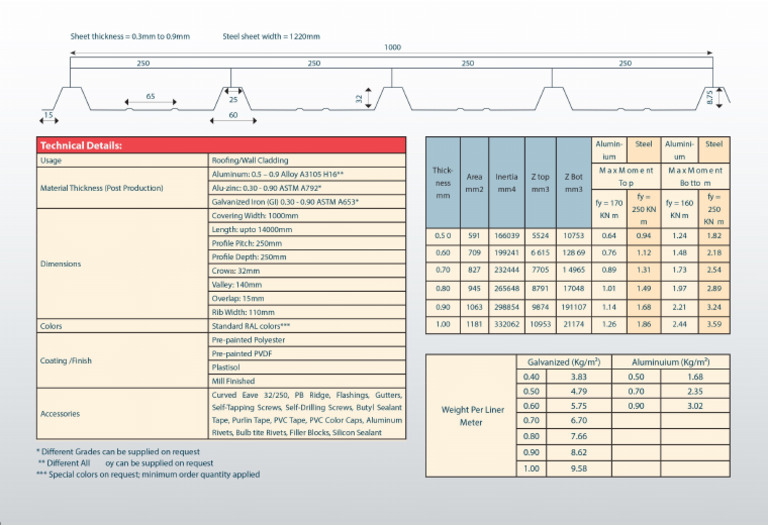Click inertia value '199241'

pos(506,253)
